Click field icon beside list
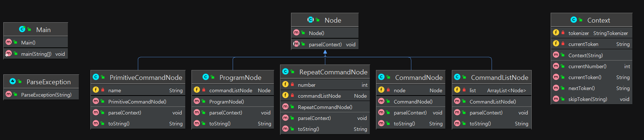Screen dimensions: 644x140 pyautogui.click(x=457, y=90)
